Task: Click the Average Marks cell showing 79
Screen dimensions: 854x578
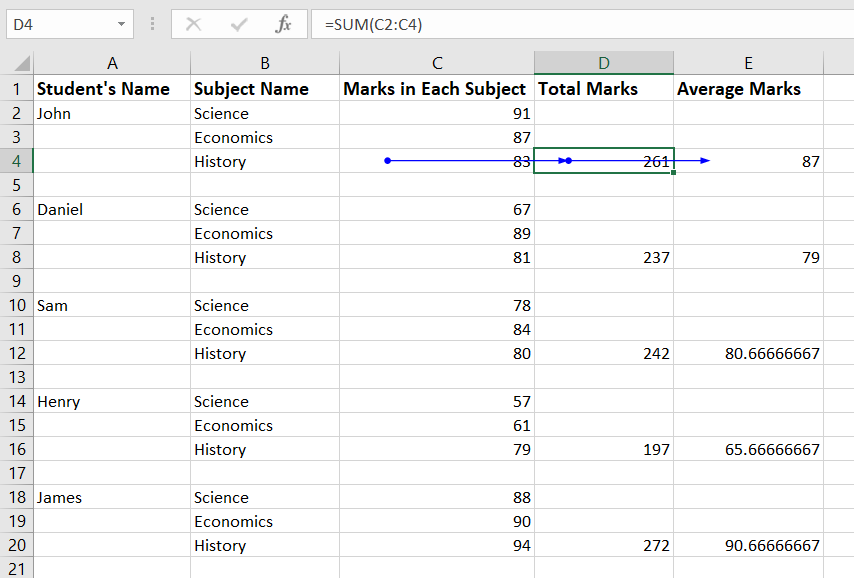Action: coord(748,257)
